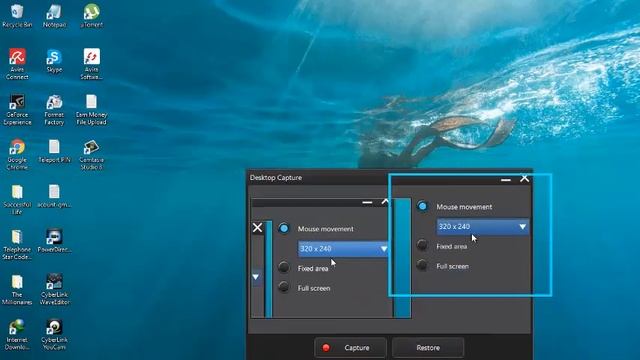Viewport: 640px width, 360px height.
Task: Launch Skype from the desktop
Action: pyautogui.click(x=54, y=60)
